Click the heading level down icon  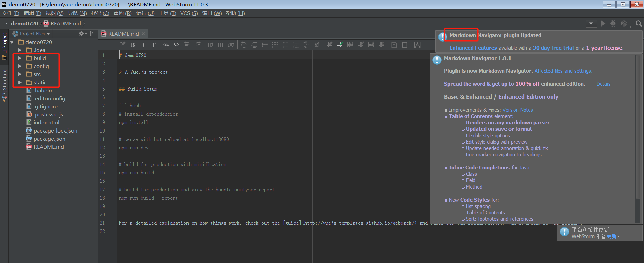coord(221,45)
